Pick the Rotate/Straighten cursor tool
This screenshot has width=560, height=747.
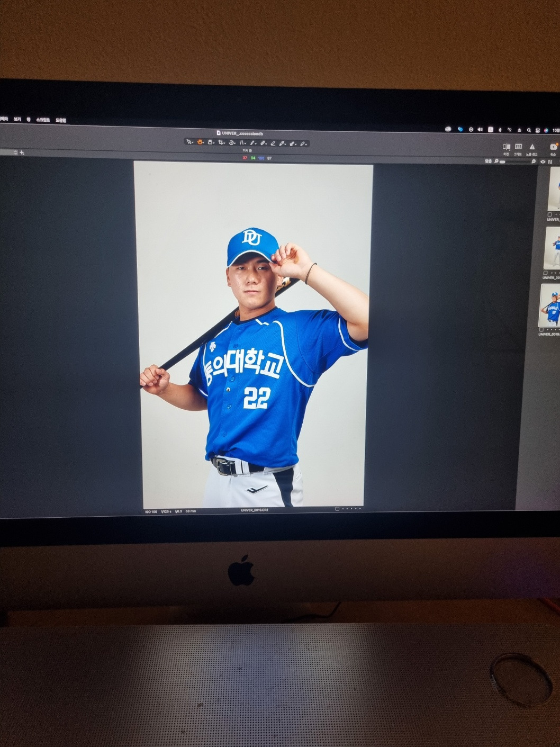[x=231, y=142]
